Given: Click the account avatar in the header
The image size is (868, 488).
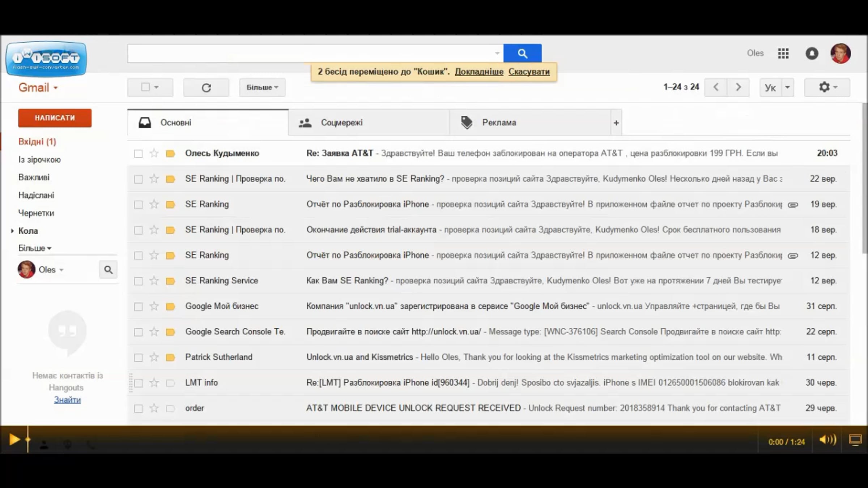Looking at the screenshot, I should pyautogui.click(x=841, y=53).
